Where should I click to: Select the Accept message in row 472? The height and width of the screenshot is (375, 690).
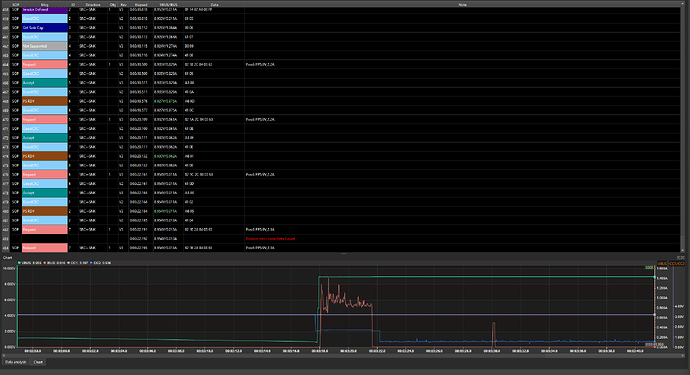point(44,138)
